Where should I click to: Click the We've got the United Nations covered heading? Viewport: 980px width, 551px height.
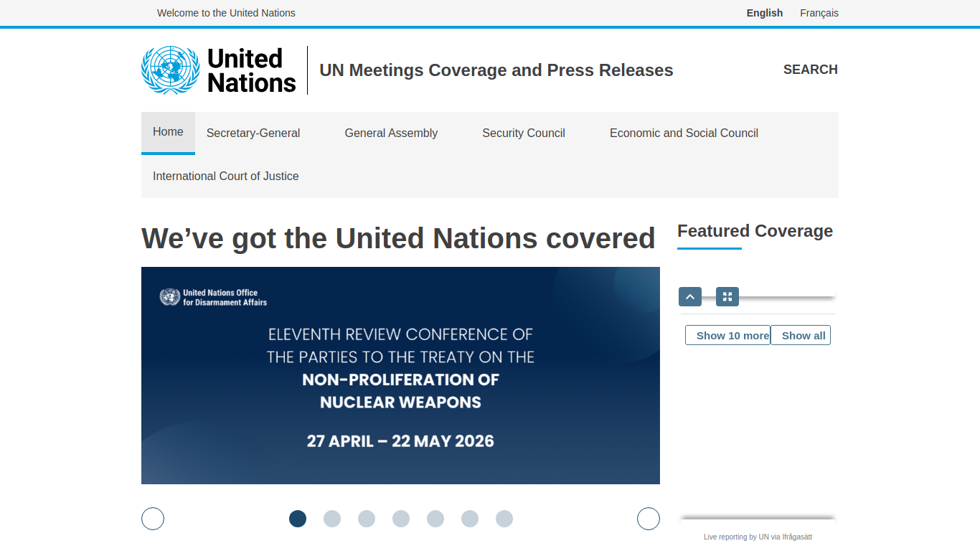point(398,238)
